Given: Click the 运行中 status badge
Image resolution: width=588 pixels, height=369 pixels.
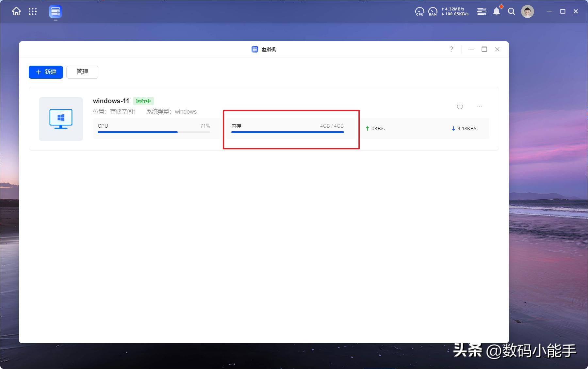Looking at the screenshot, I should pyautogui.click(x=143, y=101).
